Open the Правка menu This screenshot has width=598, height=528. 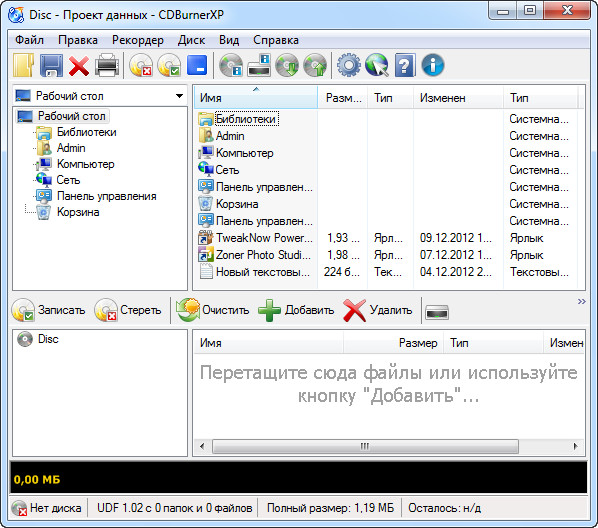[x=78, y=40]
